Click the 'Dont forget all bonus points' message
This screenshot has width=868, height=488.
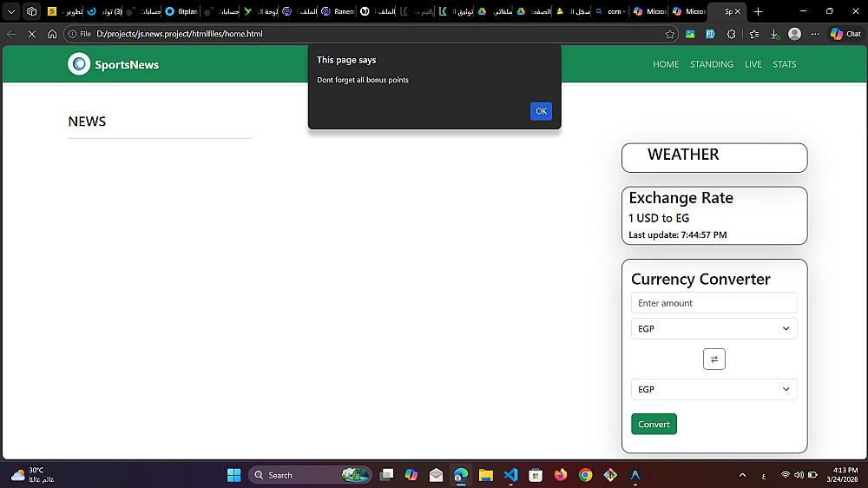(363, 80)
